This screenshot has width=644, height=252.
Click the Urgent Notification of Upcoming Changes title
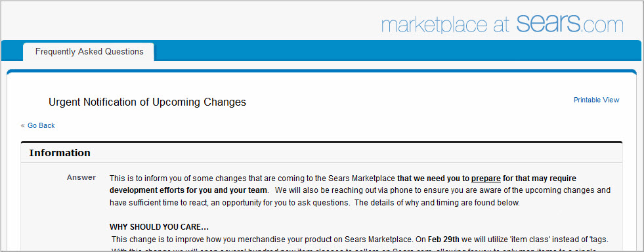[147, 102]
